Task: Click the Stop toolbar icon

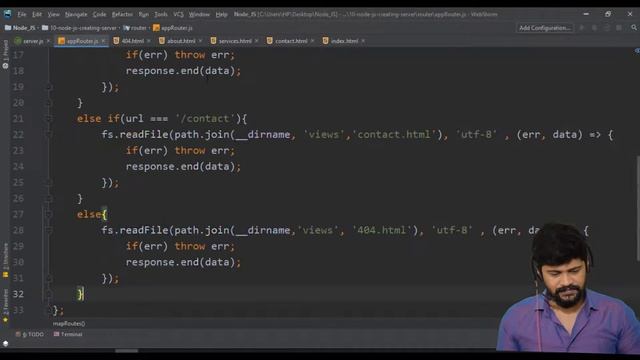Action: click(x=619, y=28)
